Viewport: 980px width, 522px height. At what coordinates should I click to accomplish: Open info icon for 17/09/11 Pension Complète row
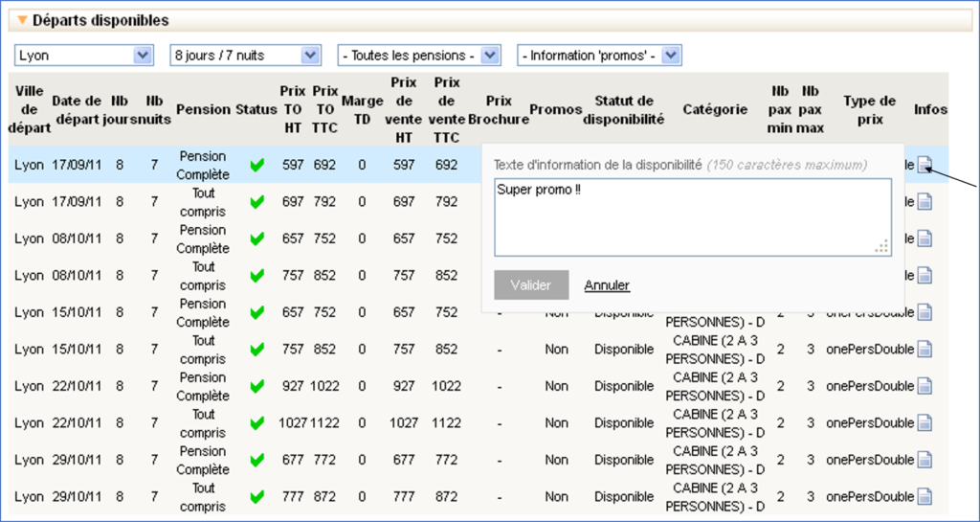924,166
